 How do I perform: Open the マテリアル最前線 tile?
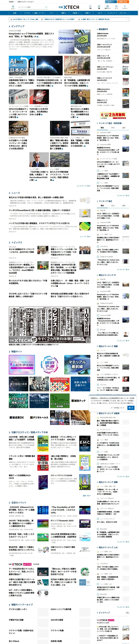77,365
